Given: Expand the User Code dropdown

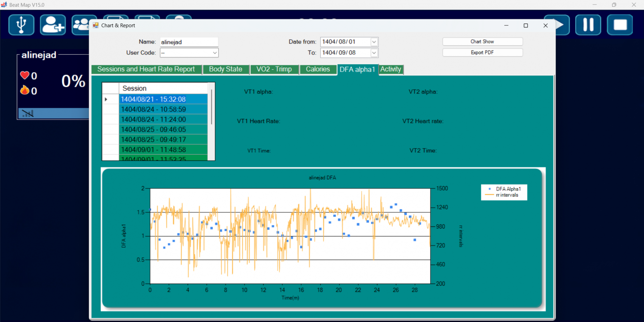Looking at the screenshot, I should pyautogui.click(x=214, y=53).
